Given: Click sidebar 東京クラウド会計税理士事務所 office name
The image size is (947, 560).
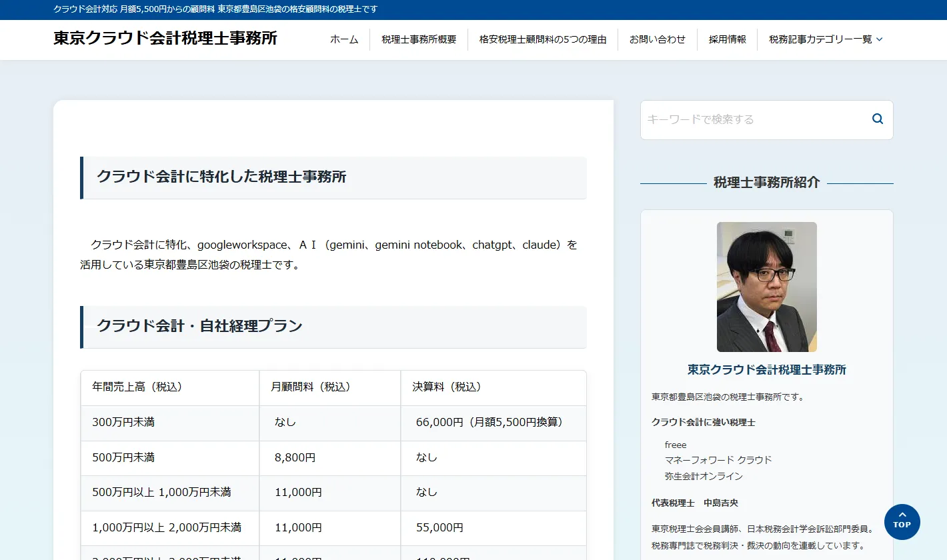Looking at the screenshot, I should tap(767, 369).
